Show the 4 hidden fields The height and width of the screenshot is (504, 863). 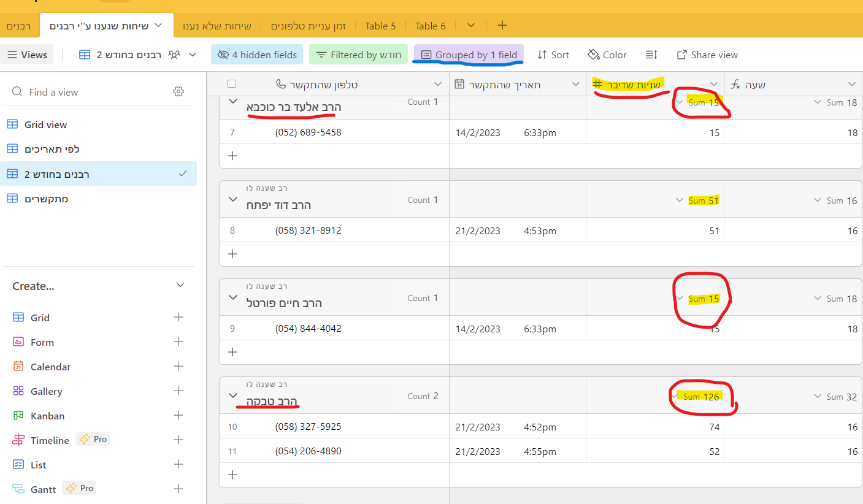click(257, 55)
